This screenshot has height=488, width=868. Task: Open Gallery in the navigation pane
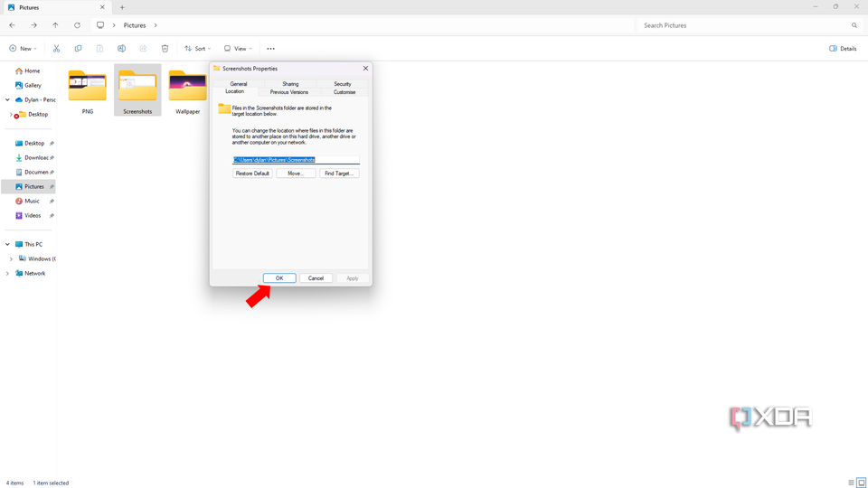(28, 85)
